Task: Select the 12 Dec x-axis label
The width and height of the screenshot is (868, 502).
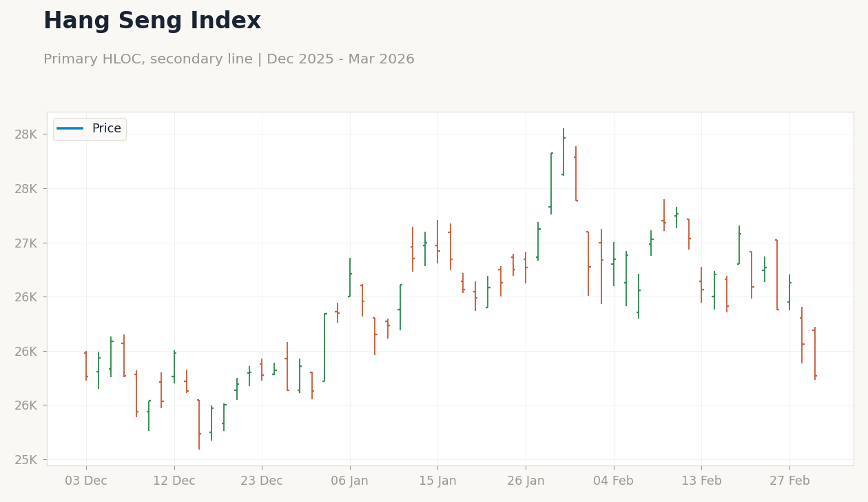Action: (x=174, y=481)
